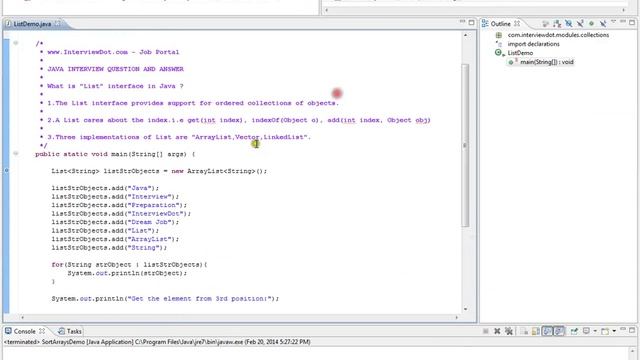Screen dimensions: 640x360
Task: Click the marker on the List declaration line
Action: (x=6, y=170)
